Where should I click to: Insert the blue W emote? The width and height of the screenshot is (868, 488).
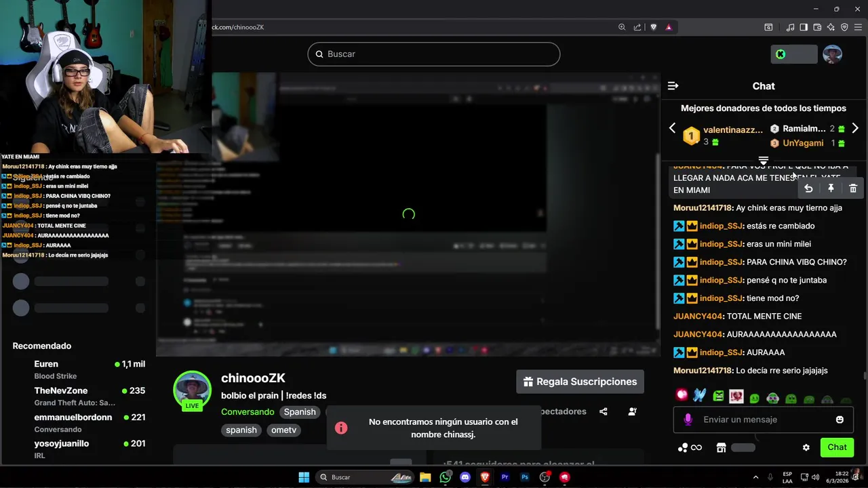point(700,395)
